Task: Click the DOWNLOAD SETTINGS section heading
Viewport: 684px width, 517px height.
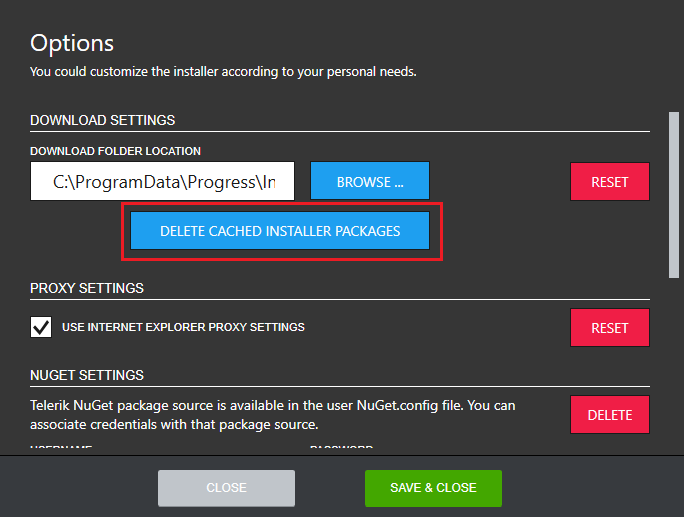Action: [102, 120]
